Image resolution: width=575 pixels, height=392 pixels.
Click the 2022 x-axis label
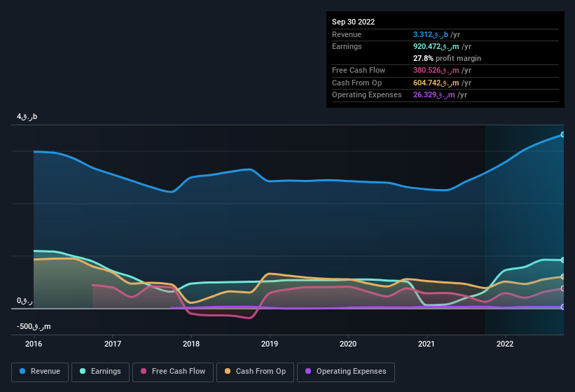click(x=505, y=344)
